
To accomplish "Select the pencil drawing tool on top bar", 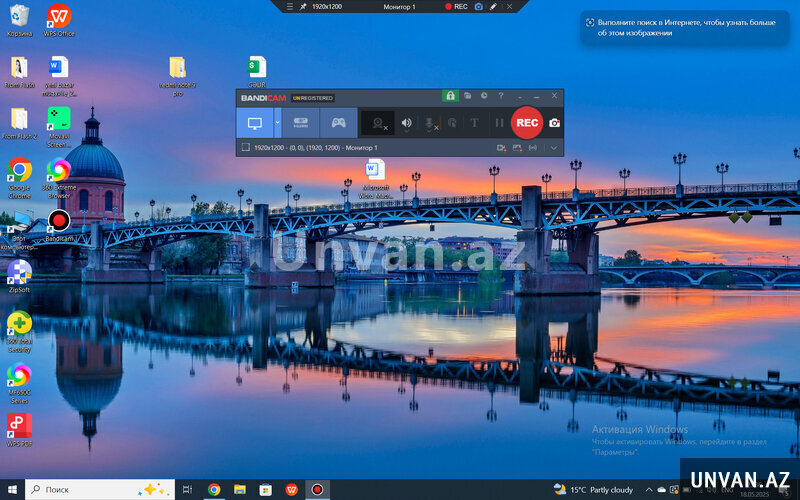I will click(493, 7).
